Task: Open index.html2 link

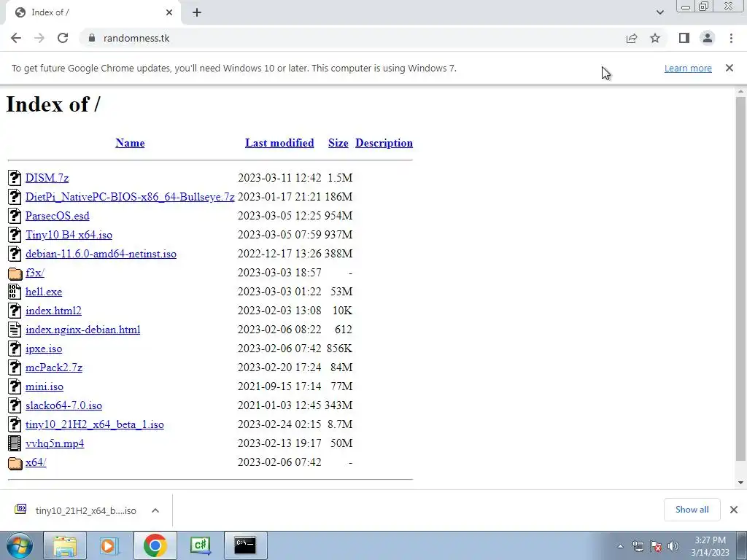Action: tap(53, 311)
